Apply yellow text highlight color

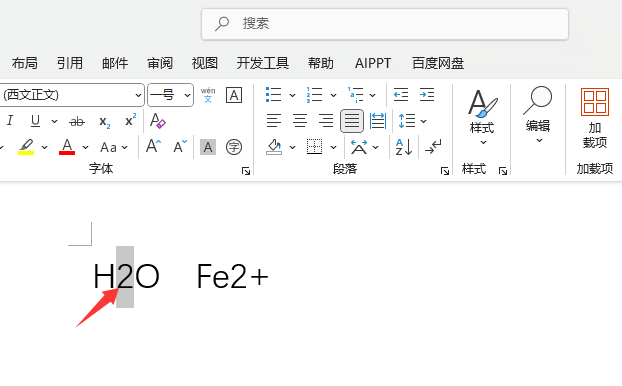pos(26,147)
